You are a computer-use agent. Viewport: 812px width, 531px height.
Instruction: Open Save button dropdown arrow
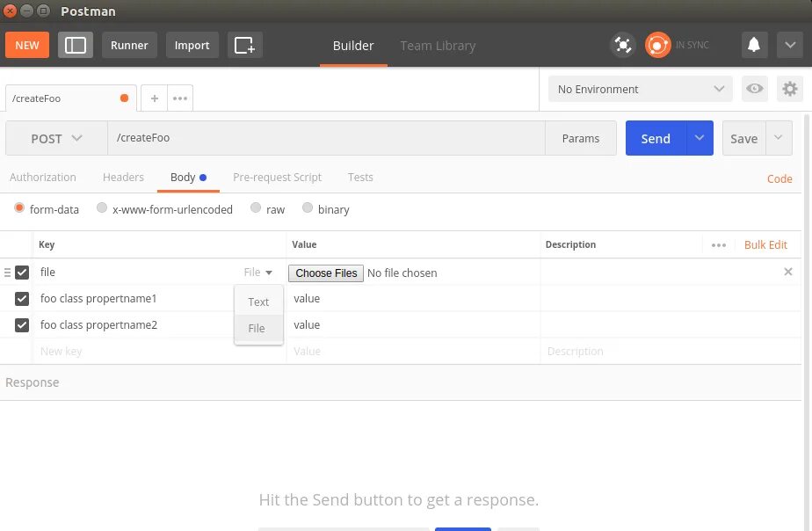[x=779, y=138]
